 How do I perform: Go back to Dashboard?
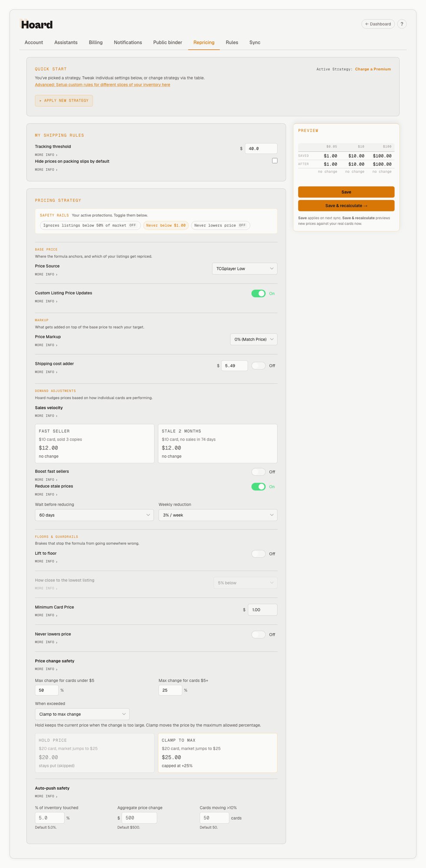coord(378,24)
